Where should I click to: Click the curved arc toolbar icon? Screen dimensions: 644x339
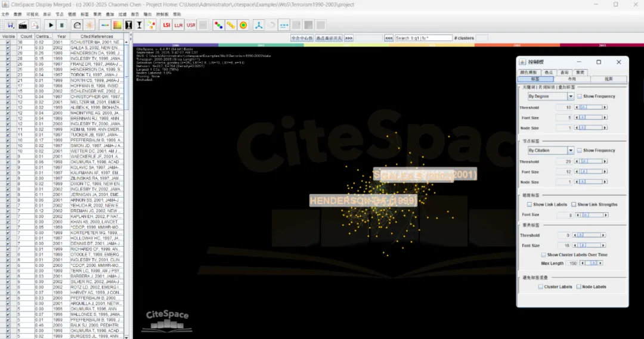[x=77, y=25]
